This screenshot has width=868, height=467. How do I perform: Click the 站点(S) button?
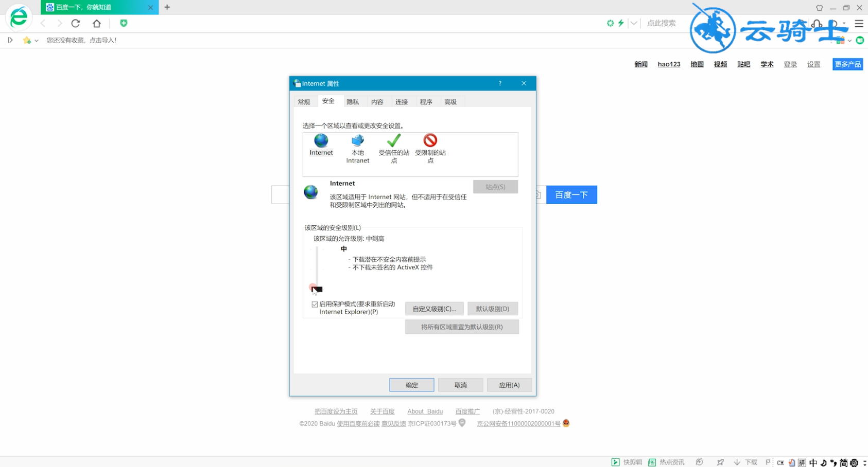point(495,187)
